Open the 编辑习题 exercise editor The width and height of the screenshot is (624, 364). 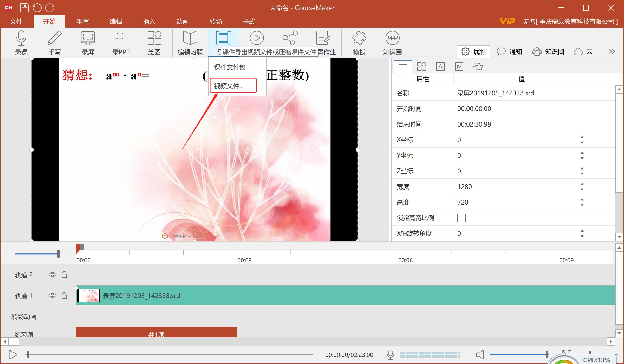click(x=190, y=43)
